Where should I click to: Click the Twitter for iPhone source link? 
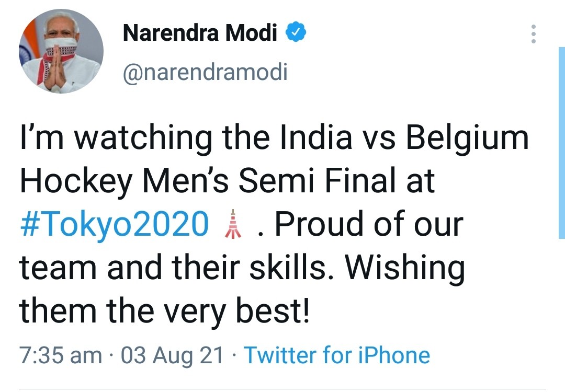[x=337, y=355]
